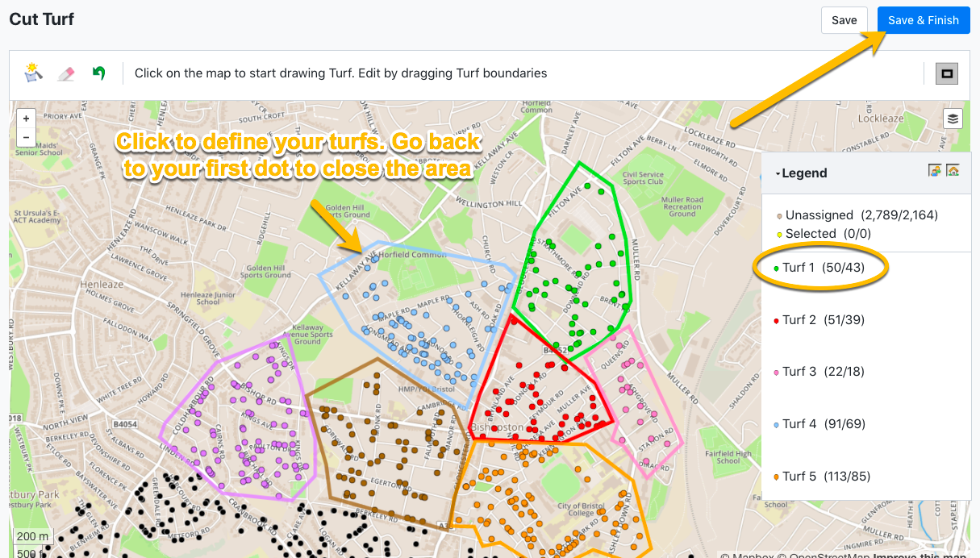This screenshot has width=980, height=558.
Task: Open the map layers switcher
Action: click(953, 119)
